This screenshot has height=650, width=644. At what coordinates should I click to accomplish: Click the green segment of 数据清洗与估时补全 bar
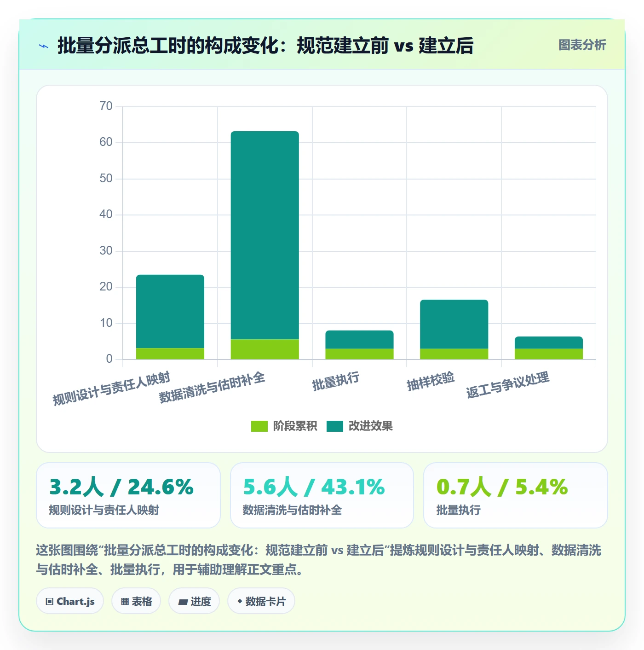[x=265, y=349]
